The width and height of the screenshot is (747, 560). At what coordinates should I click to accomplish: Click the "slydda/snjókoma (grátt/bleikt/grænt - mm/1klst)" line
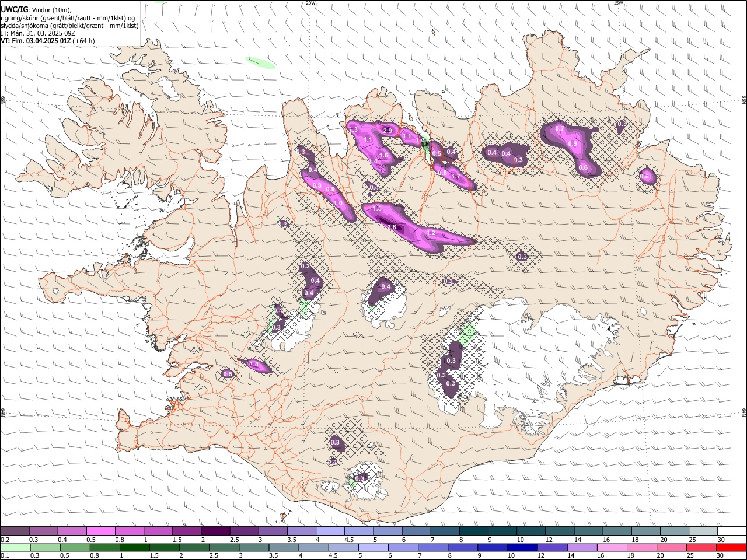coord(69,26)
